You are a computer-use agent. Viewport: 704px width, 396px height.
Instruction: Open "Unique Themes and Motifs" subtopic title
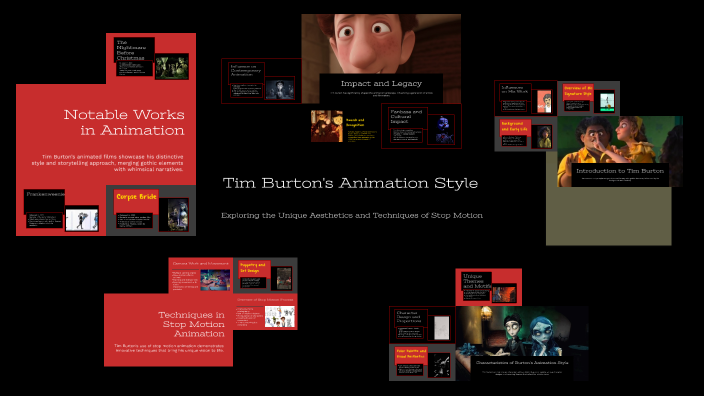477,281
